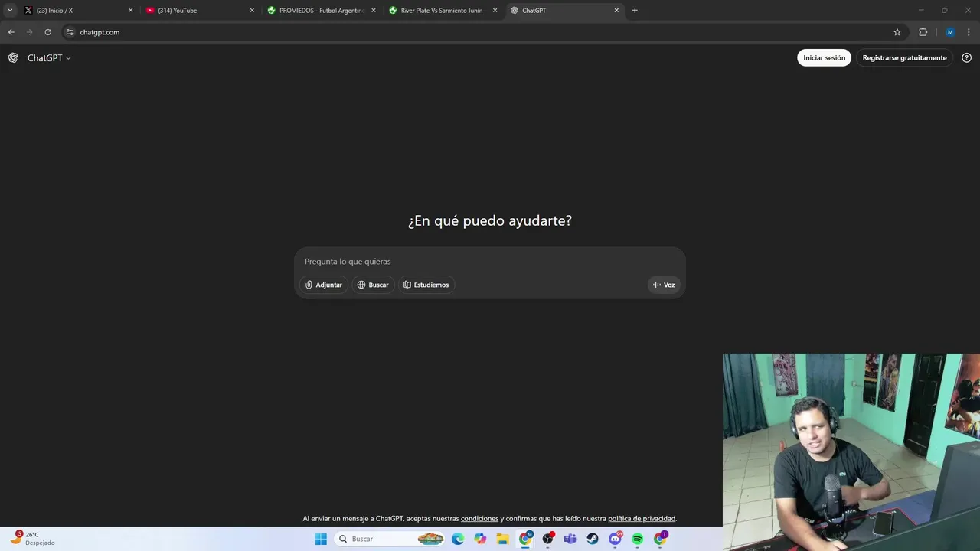The height and width of the screenshot is (551, 980).
Task: Open the Chrome extensions puzzle icon
Action: coord(923,32)
